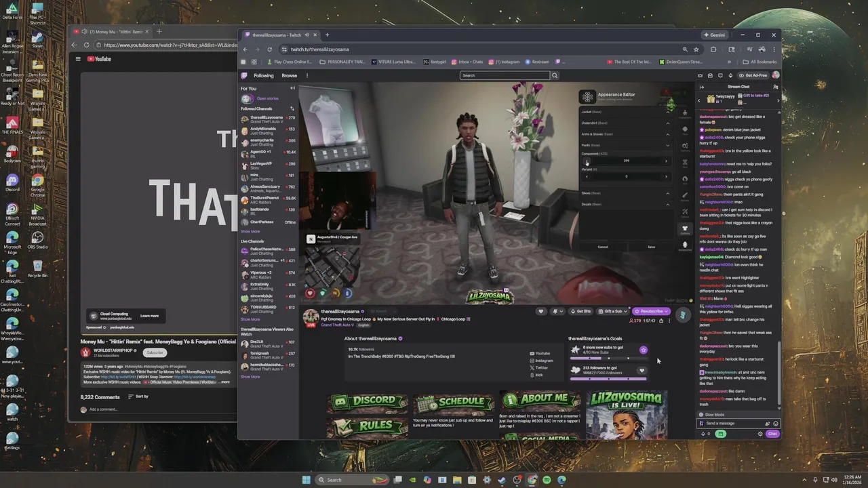Reload the Twitch page
868x488 pixels.
269,49
